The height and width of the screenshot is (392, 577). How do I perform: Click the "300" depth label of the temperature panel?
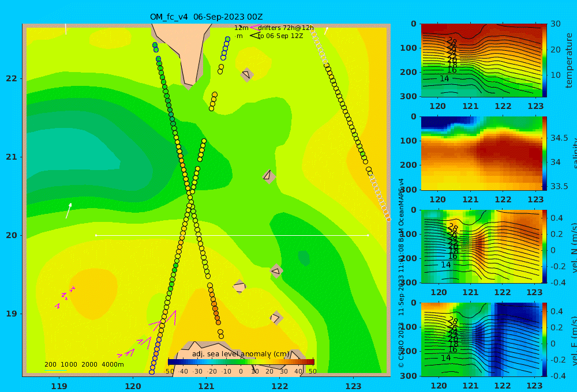tap(409, 96)
